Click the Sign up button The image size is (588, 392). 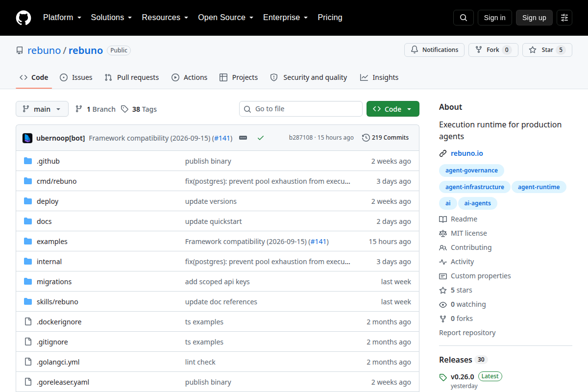click(534, 18)
